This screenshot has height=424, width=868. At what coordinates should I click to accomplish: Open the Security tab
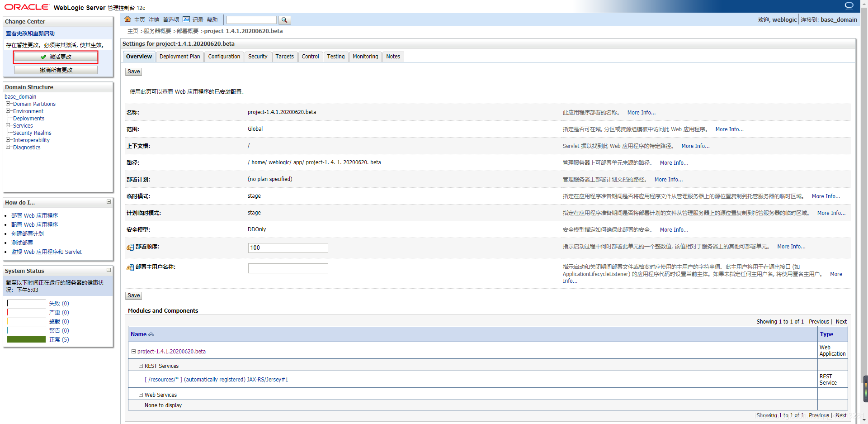tap(258, 57)
